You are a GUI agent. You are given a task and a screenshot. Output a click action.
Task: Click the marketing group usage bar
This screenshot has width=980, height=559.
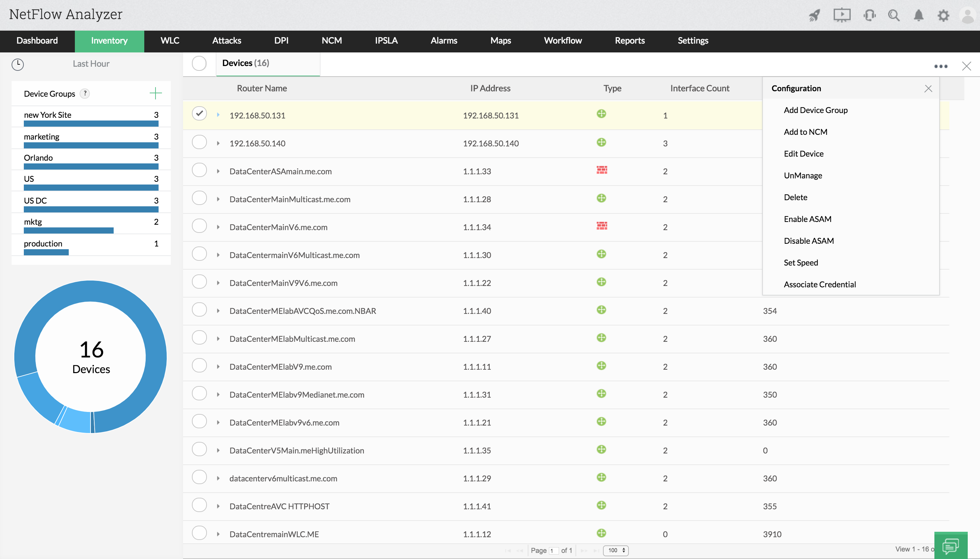pos(91,145)
